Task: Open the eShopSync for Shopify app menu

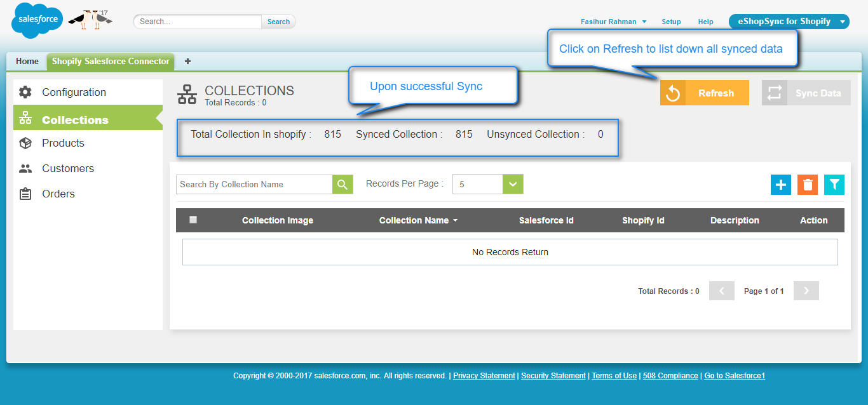Action: (x=789, y=22)
